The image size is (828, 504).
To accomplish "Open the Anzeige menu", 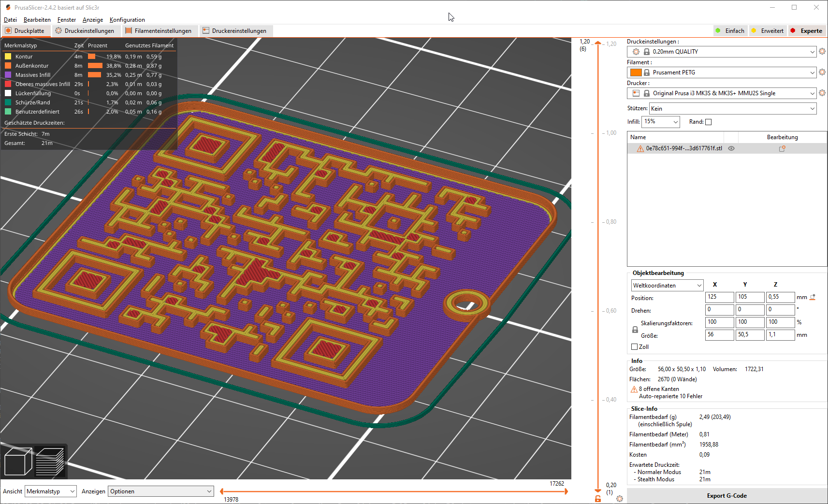I will tap(93, 20).
